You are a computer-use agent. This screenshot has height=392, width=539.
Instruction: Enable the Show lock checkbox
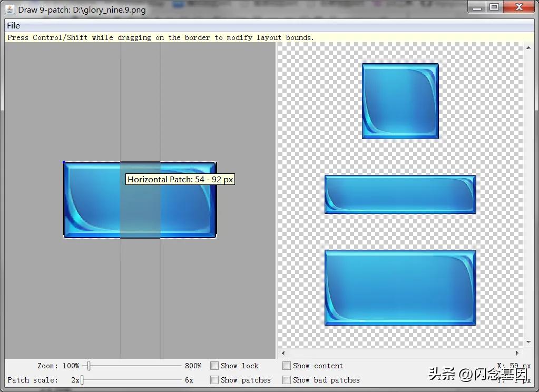[x=214, y=366]
